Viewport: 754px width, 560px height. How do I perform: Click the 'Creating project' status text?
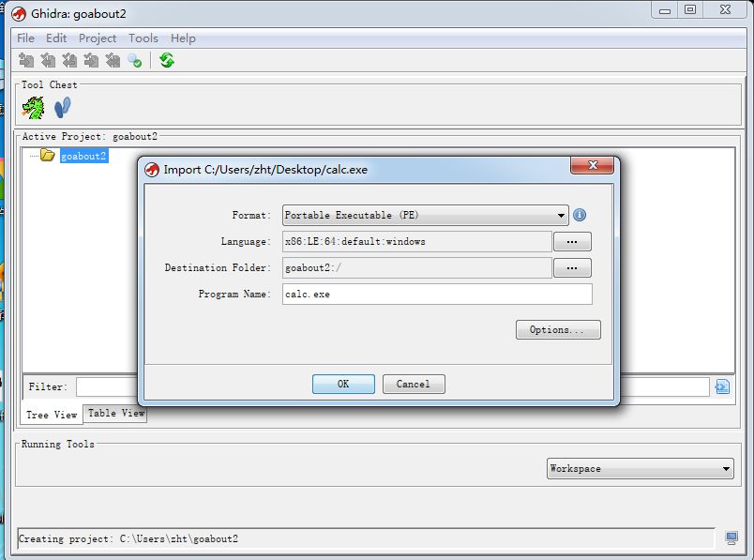[128, 538]
